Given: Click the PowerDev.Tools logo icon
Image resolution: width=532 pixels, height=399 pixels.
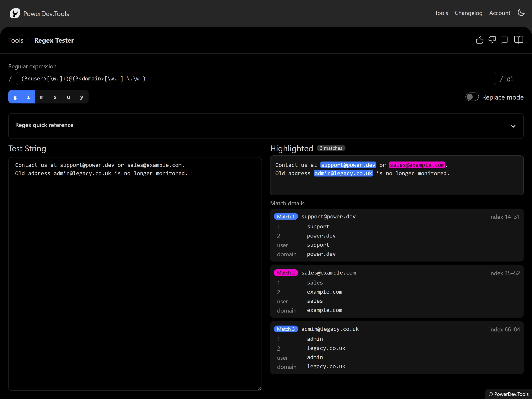Looking at the screenshot, I should (x=15, y=14).
